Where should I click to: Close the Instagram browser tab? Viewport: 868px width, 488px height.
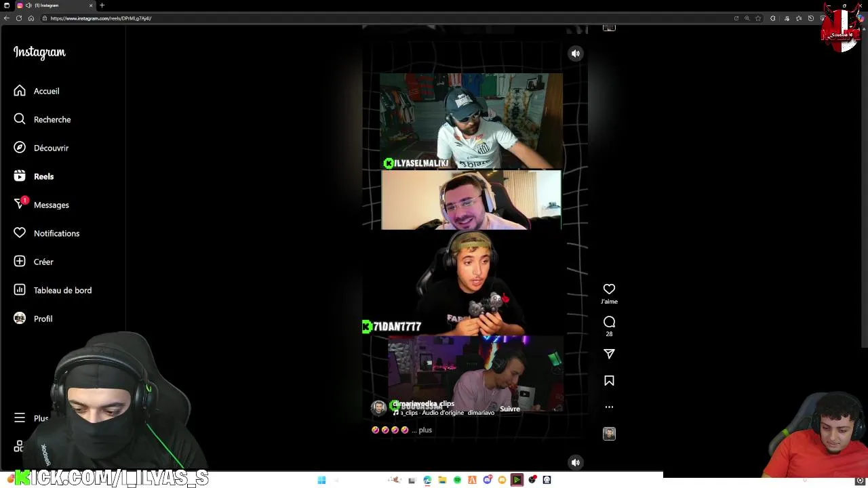(91, 5)
